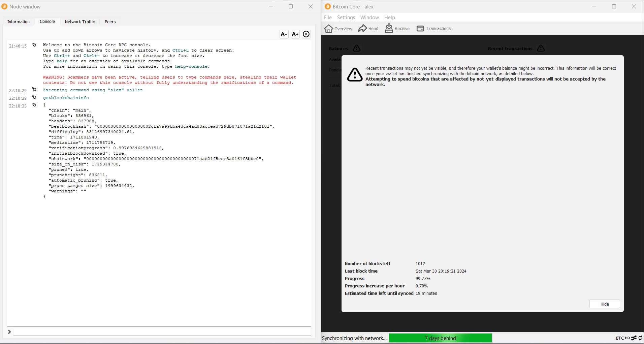644x344 pixels.
Task: Click the "headers": 837988 line
Action: coord(73,121)
